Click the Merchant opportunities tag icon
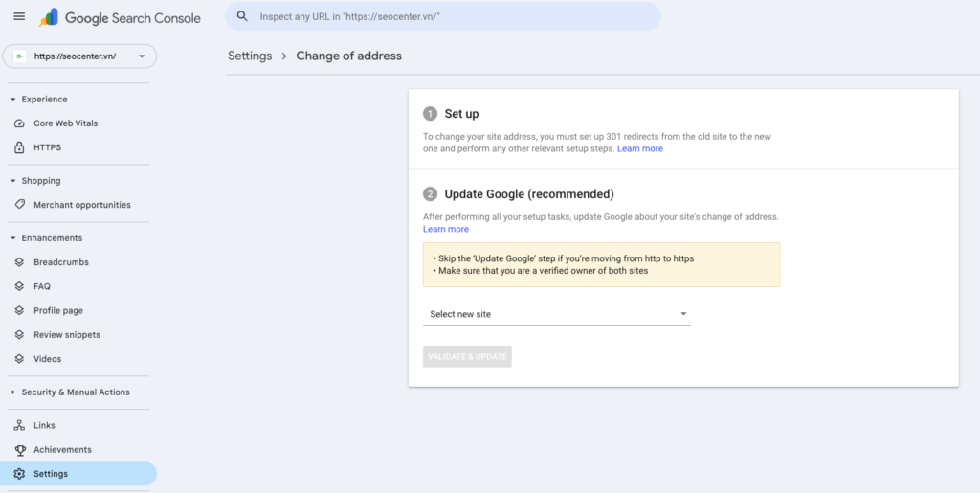The height and width of the screenshot is (493, 980). coord(20,205)
